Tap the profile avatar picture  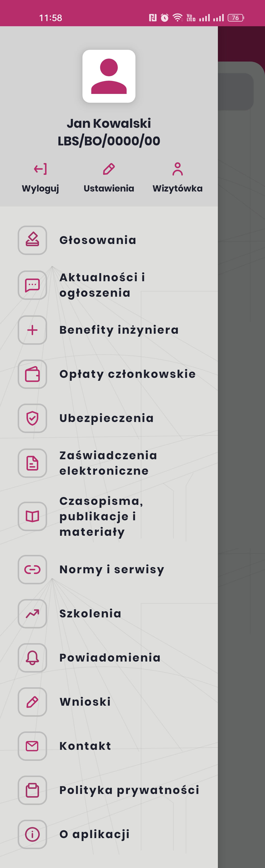[x=109, y=76]
